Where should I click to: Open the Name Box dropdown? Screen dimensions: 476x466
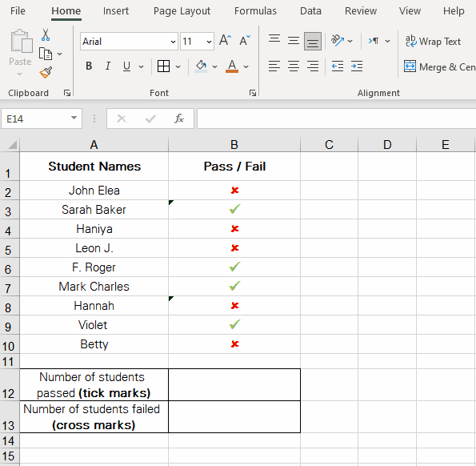click(x=74, y=118)
